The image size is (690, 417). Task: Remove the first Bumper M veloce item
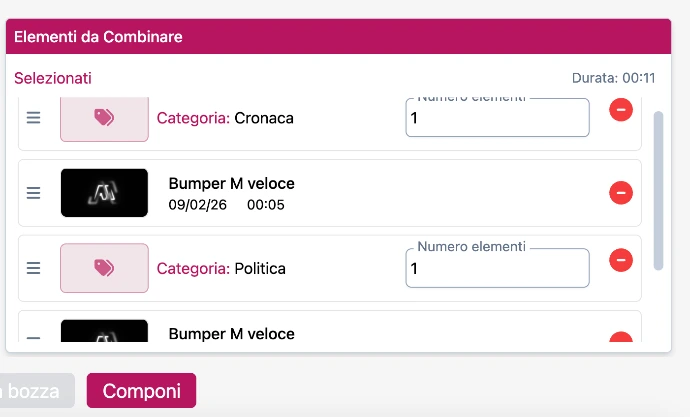click(621, 192)
